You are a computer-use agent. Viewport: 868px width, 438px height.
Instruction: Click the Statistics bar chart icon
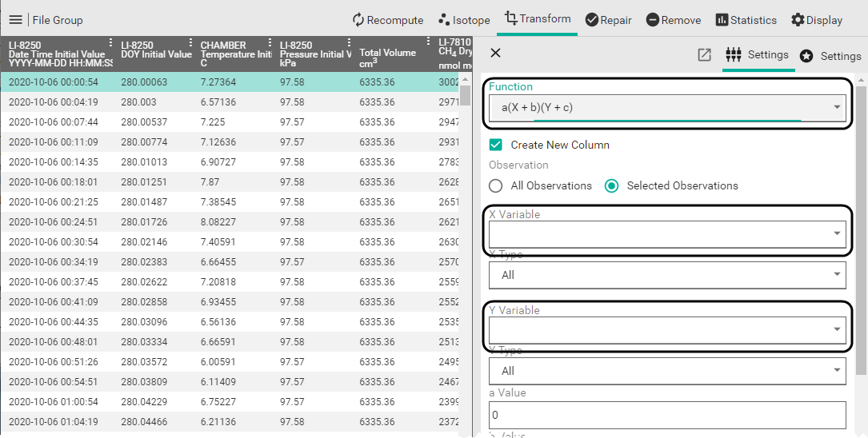(x=722, y=20)
